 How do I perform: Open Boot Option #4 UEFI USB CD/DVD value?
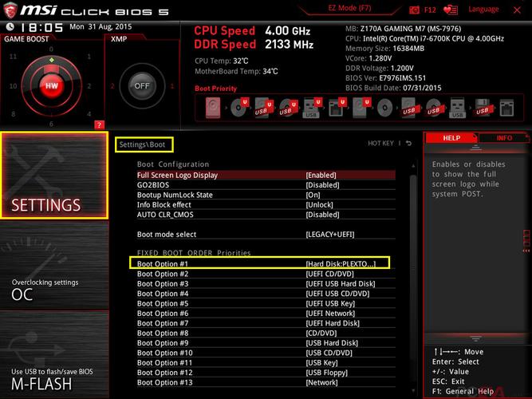[337, 294]
